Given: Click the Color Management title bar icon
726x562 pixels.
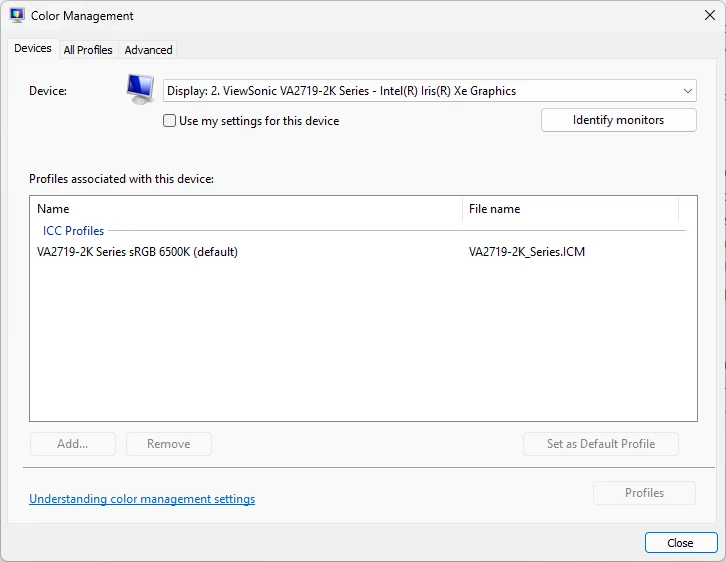Looking at the screenshot, I should tap(17, 15).
